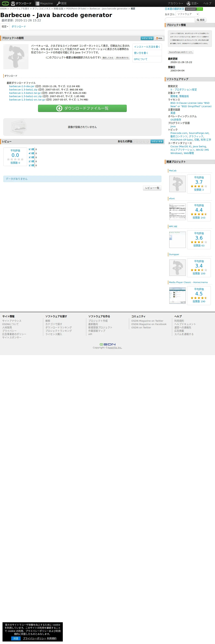Open the レビュー一覧 button
This screenshot has height=644, width=215.
pyautogui.click(x=152, y=188)
